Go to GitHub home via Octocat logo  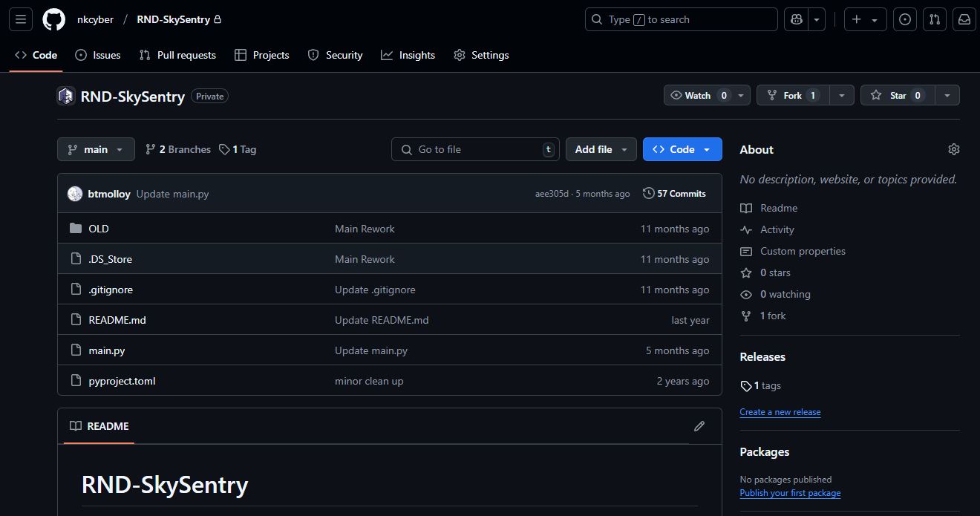[53, 19]
